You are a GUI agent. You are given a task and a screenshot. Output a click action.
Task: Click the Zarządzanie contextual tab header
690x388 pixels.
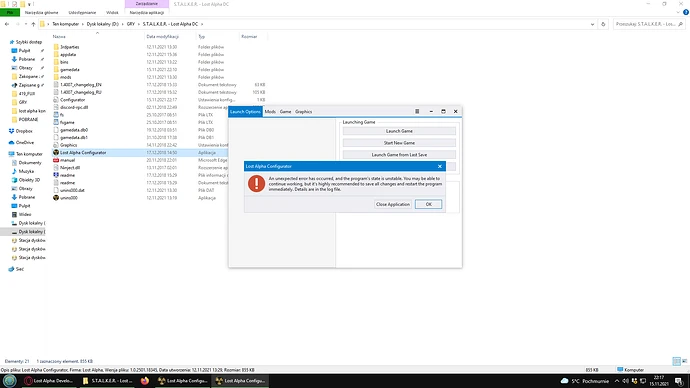pos(147,4)
